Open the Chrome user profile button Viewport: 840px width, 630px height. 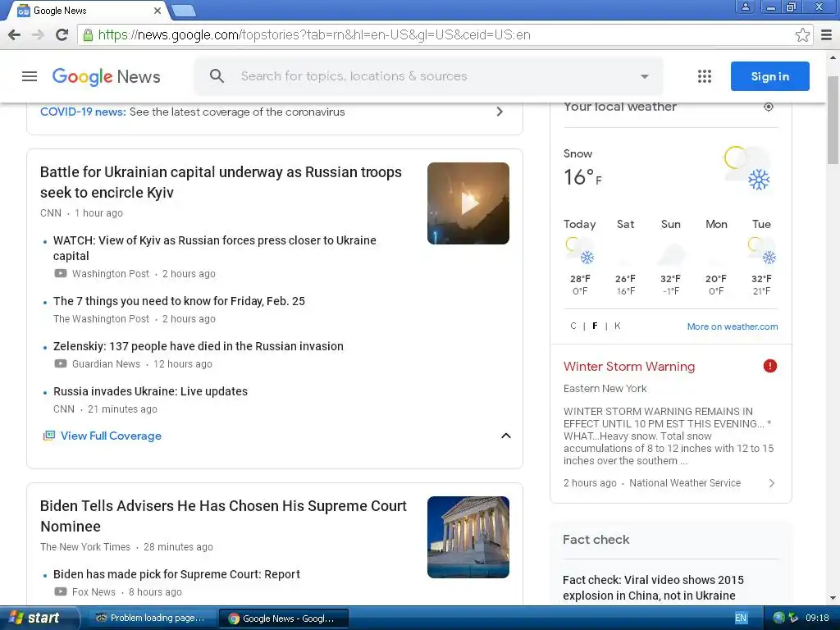point(745,7)
